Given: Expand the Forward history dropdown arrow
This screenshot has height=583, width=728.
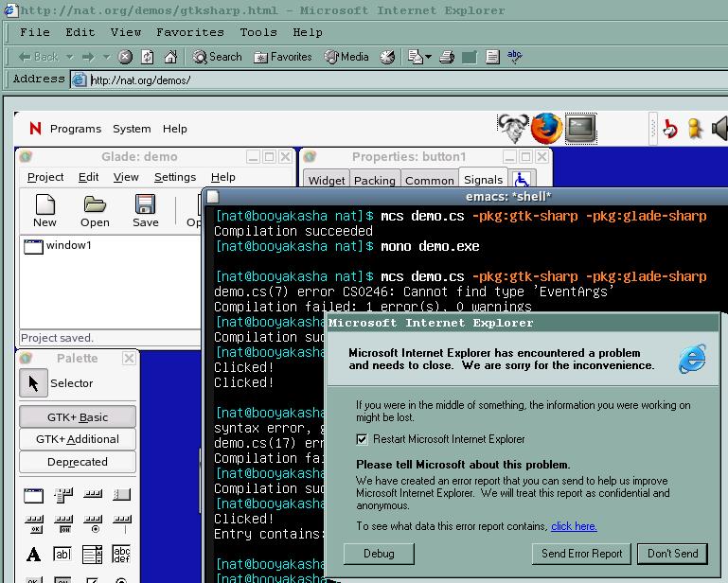Looking at the screenshot, I should pos(106,57).
